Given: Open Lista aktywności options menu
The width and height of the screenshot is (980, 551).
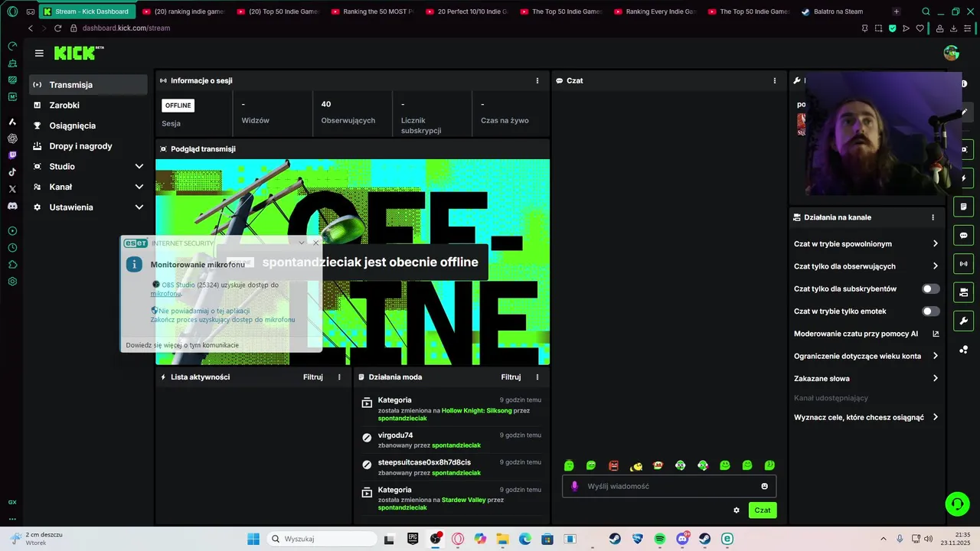Looking at the screenshot, I should tap(339, 377).
